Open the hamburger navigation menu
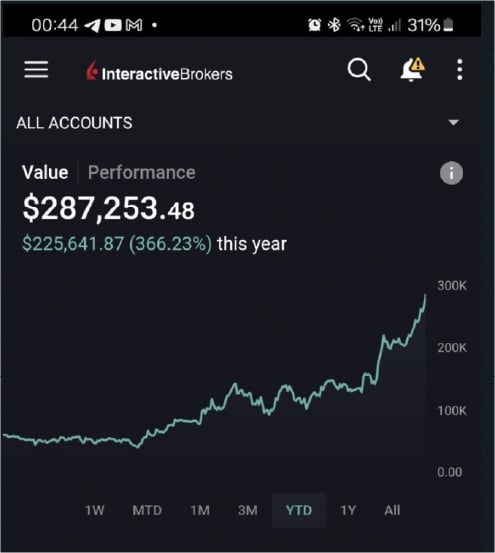Screen dimensions: 495x553 pyautogui.click(x=36, y=69)
